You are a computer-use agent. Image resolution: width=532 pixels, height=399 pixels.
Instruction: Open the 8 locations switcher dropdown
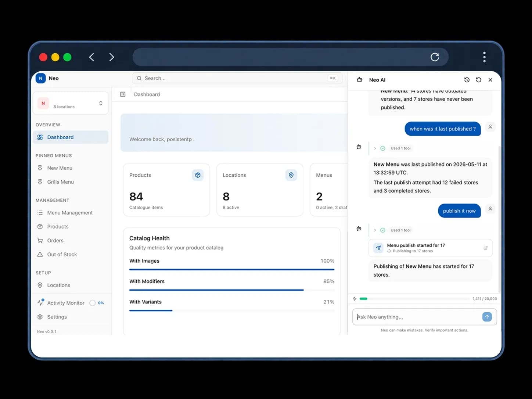[x=71, y=103]
